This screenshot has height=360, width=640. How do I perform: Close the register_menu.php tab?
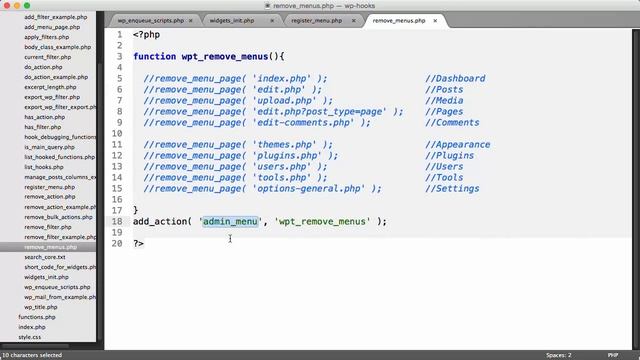[353, 20]
